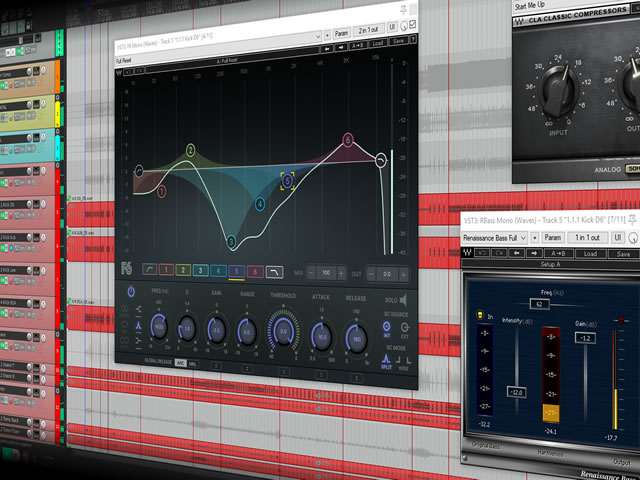Image resolution: width=640 pixels, height=480 pixels.
Task: Select F6 band 6 tab
Action: [255, 271]
